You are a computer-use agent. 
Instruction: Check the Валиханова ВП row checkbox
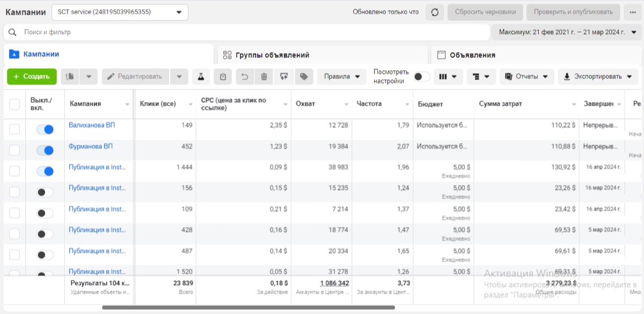14,129
